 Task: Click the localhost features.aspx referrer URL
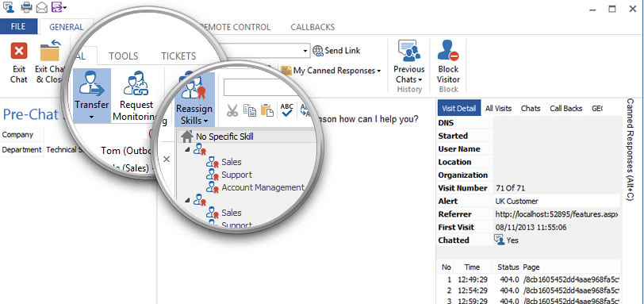[x=557, y=214]
